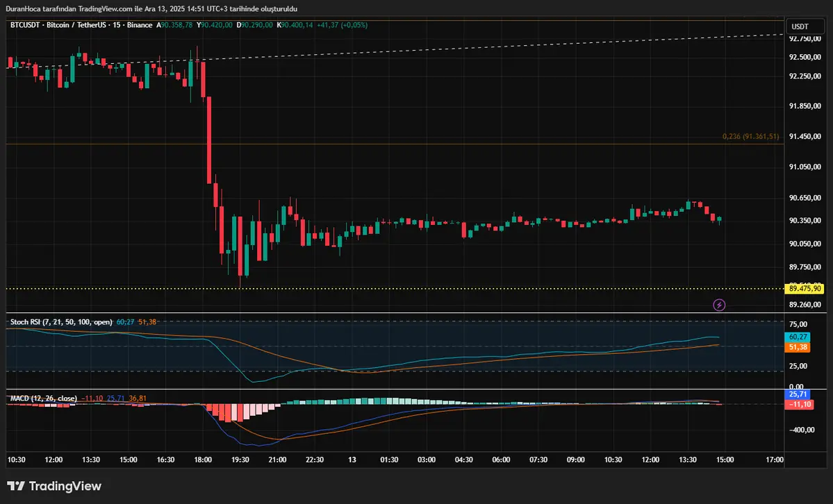Click the 90.050,00 price axis label
Image resolution: width=833 pixels, height=504 pixels.
tap(805, 244)
